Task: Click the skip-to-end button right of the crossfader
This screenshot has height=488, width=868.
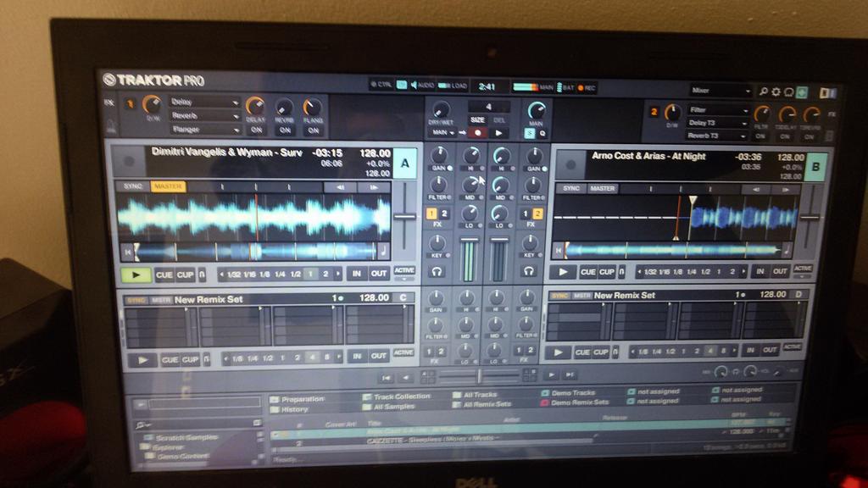Action: pos(569,374)
